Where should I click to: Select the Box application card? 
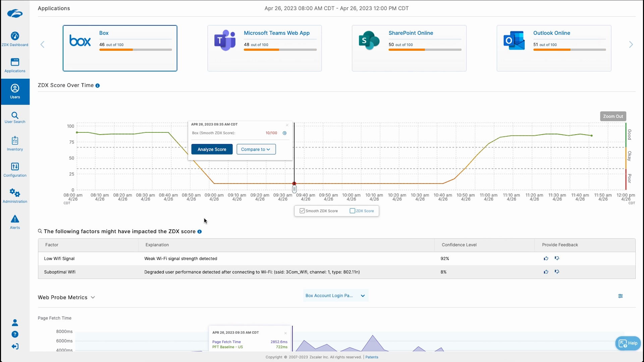[x=120, y=48]
